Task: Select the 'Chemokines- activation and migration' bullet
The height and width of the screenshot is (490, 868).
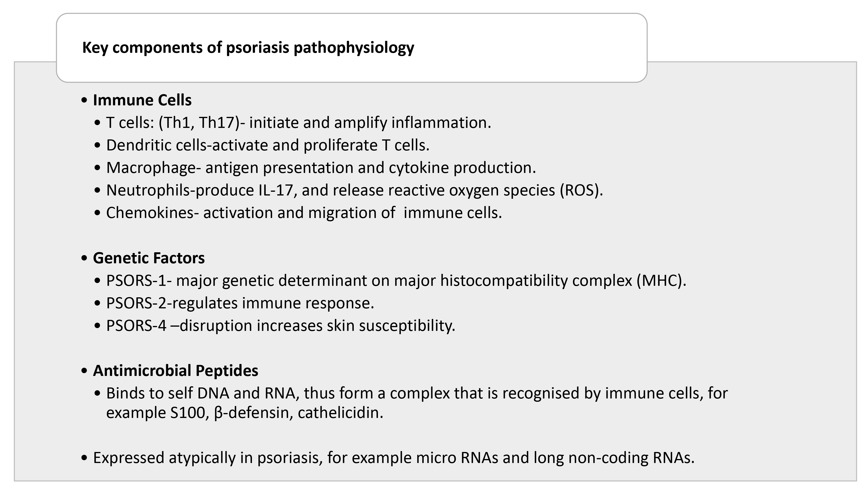Action: 304,213
